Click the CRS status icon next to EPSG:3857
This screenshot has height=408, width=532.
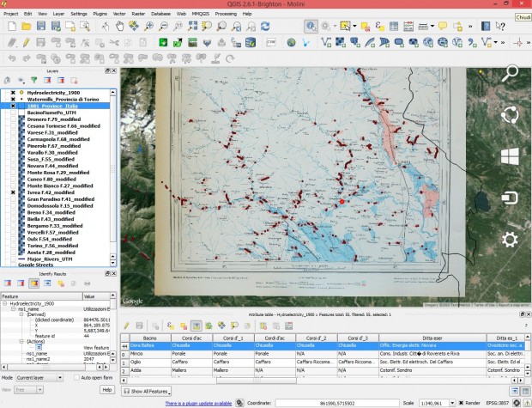coord(517,403)
